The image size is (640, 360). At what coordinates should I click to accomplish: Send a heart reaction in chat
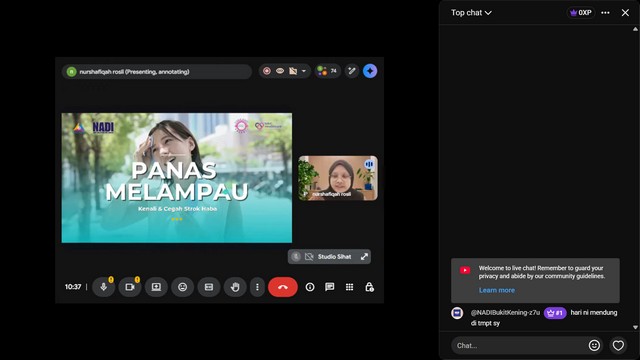coord(618,345)
